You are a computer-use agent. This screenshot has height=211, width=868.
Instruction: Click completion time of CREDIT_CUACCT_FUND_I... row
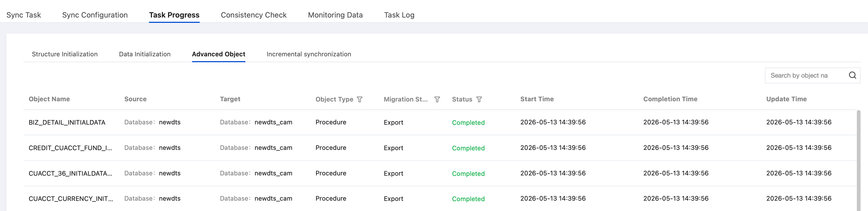676,148
